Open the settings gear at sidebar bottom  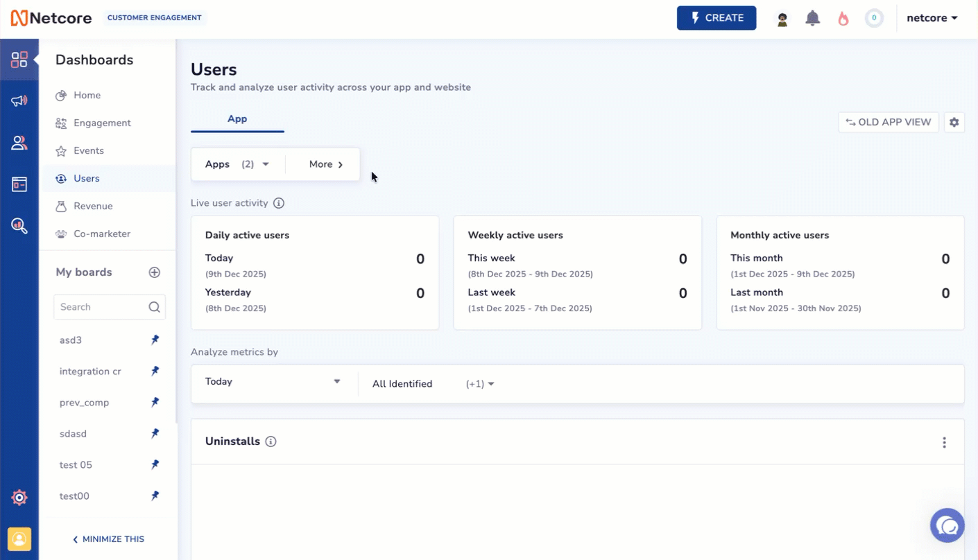click(x=19, y=497)
